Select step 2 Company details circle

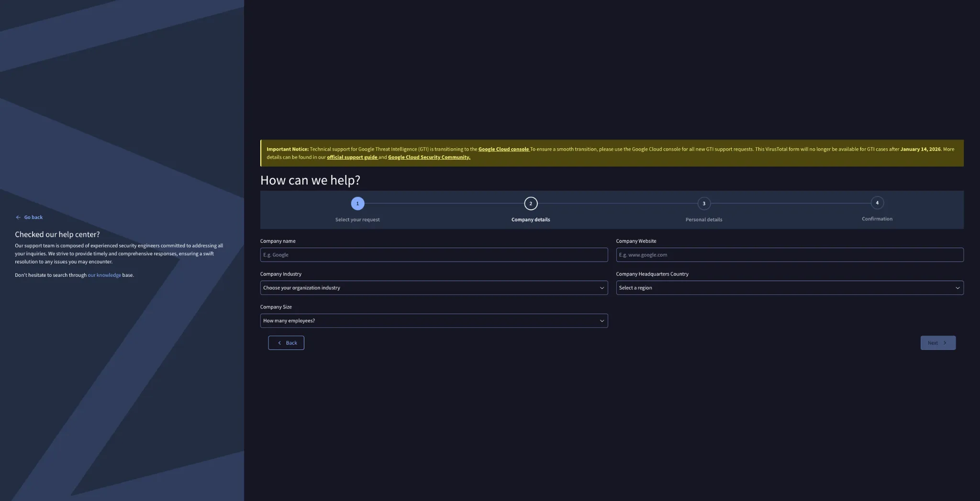[x=531, y=204]
